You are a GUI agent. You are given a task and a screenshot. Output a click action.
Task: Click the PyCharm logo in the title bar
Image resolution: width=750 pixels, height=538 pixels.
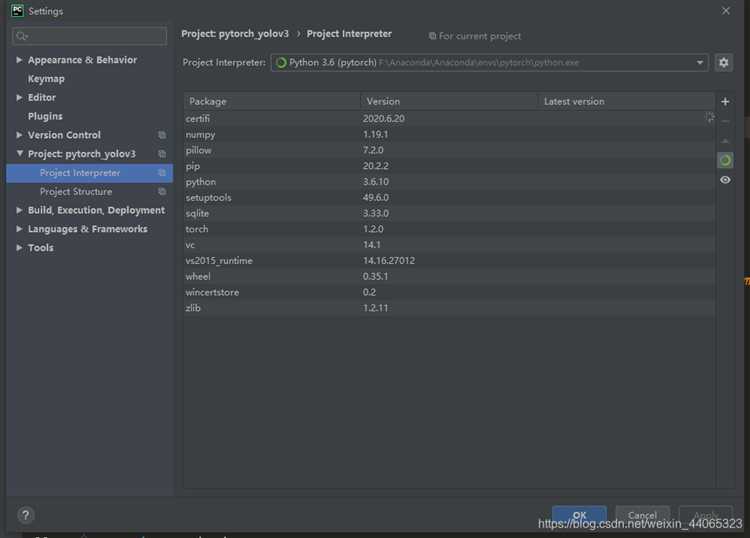click(x=17, y=11)
